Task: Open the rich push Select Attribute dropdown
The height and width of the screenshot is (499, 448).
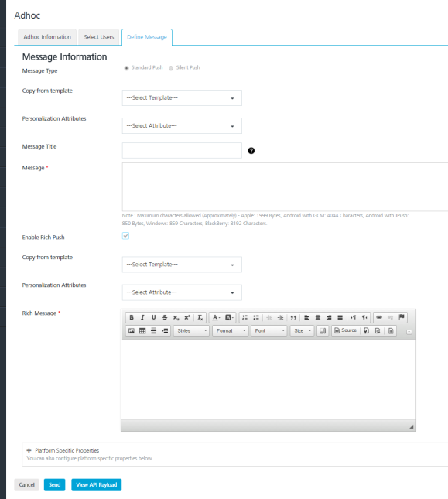Action: pos(182,292)
